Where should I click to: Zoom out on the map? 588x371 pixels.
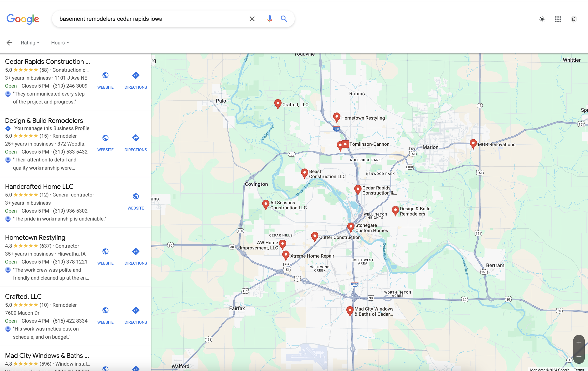[x=579, y=357]
